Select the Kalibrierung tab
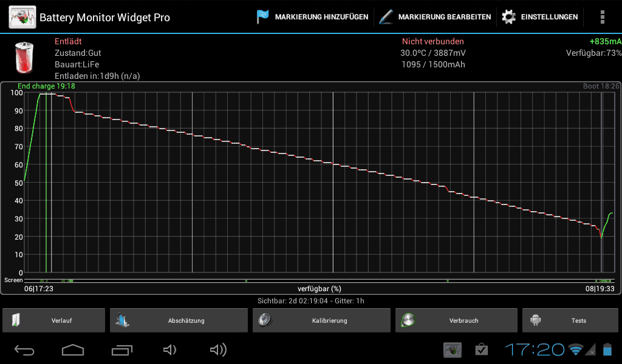This screenshot has width=622, height=364. pyautogui.click(x=321, y=320)
